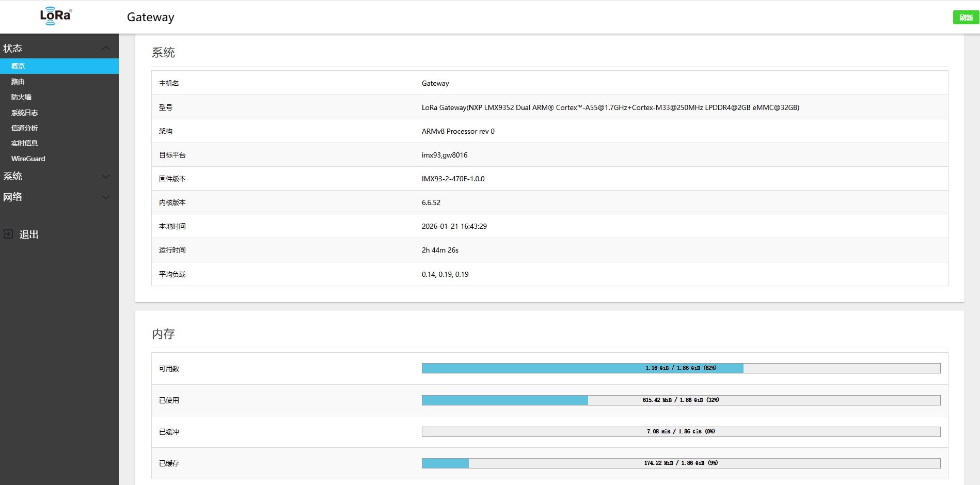
Task: Open the 防火墙 page
Action: click(21, 97)
